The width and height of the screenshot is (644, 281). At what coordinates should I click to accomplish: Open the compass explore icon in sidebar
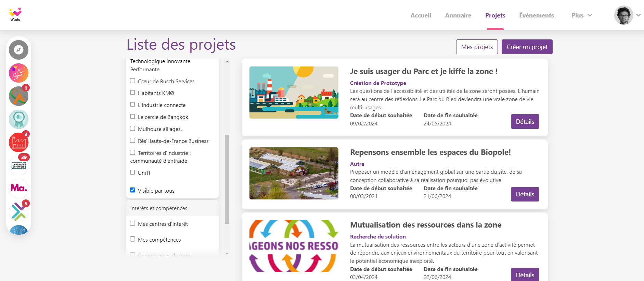click(x=18, y=50)
